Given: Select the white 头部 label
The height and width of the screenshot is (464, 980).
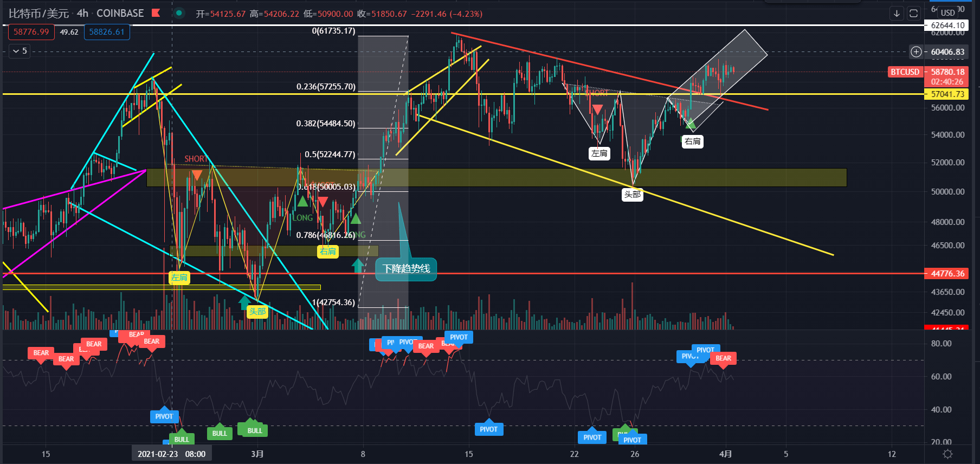Looking at the screenshot, I should click(633, 195).
